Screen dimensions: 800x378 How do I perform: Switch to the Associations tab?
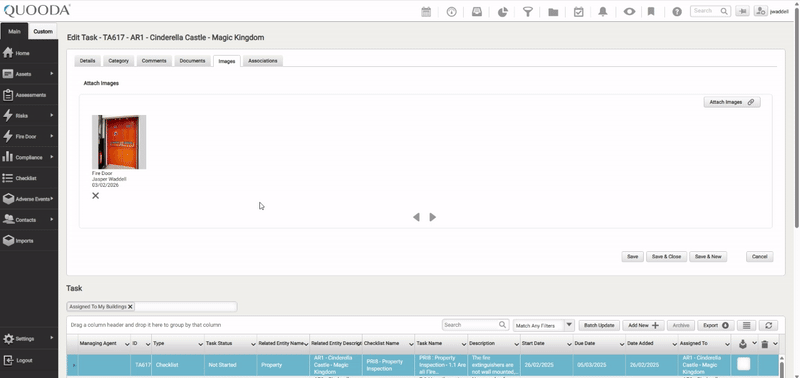pos(263,61)
